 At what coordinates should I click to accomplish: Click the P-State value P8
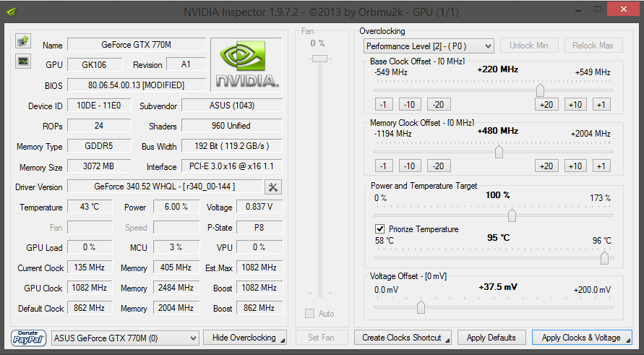(259, 227)
